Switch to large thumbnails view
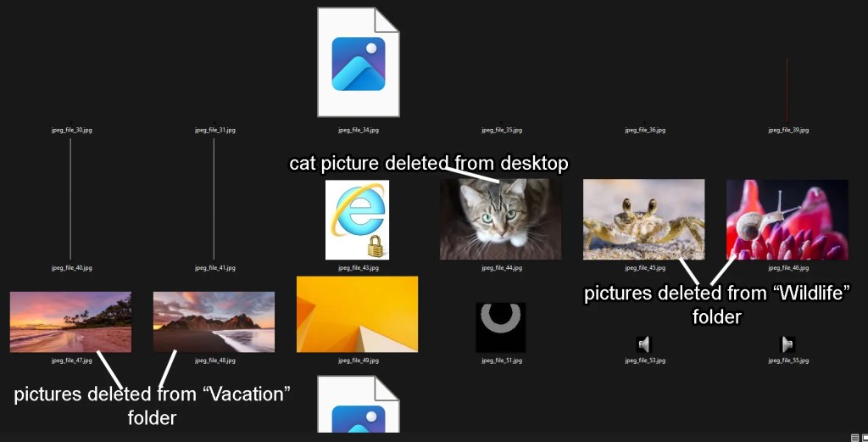868x442 pixels. click(864, 437)
